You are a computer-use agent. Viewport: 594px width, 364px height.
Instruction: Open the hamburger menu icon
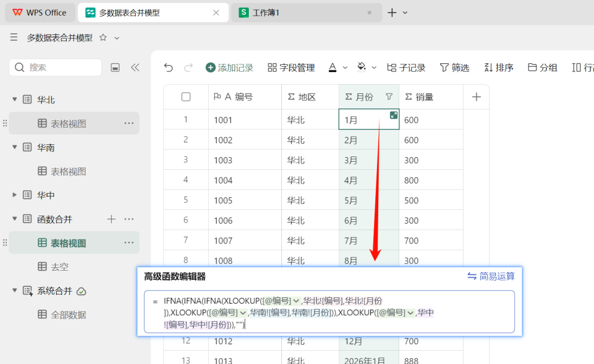(x=14, y=38)
